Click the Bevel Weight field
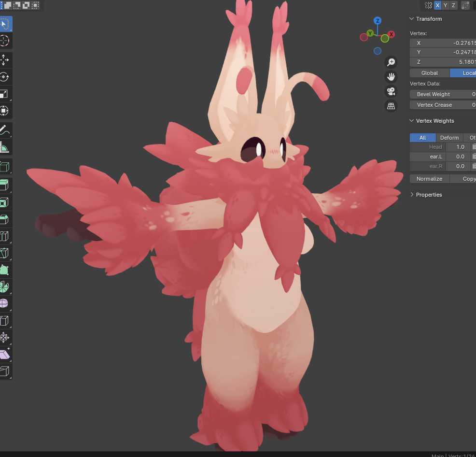 click(x=443, y=94)
